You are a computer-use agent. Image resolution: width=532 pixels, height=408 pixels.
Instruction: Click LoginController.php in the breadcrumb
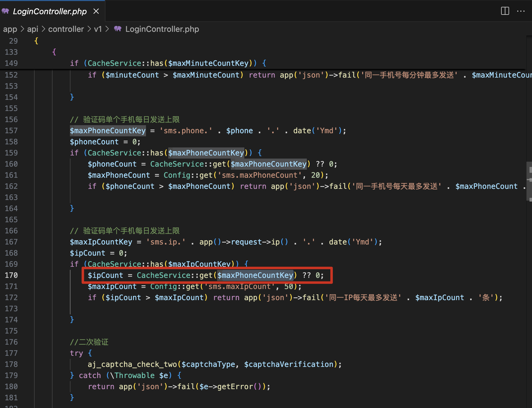point(162,29)
